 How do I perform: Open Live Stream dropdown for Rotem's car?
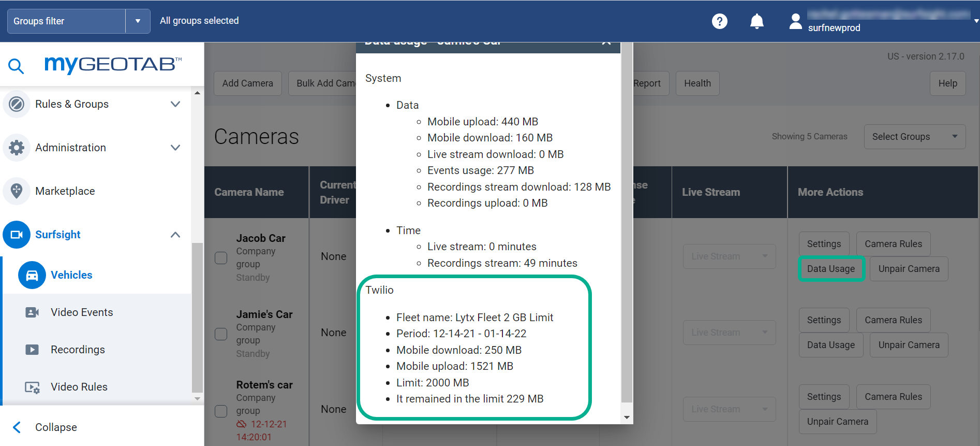tap(729, 409)
